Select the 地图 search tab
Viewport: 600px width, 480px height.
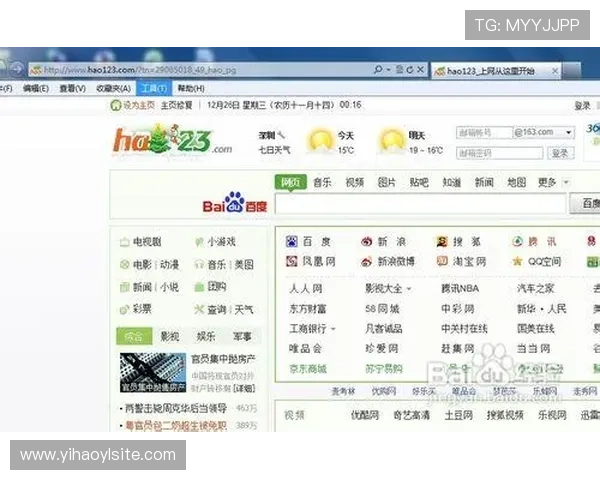tap(516, 183)
